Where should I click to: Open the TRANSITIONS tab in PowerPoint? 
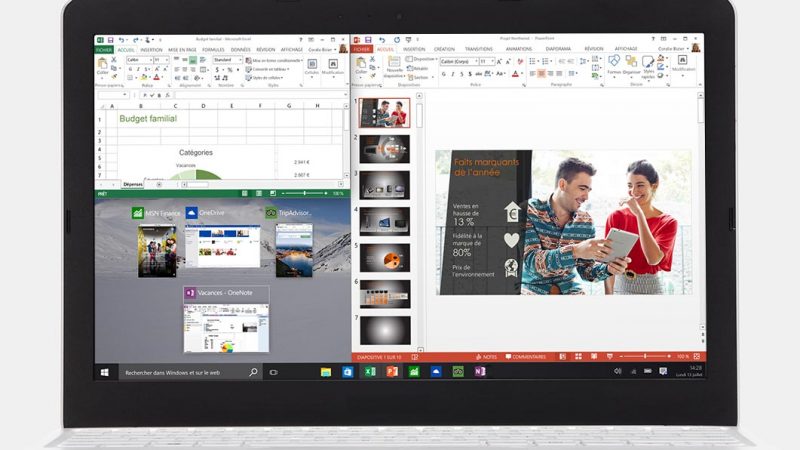(x=479, y=48)
